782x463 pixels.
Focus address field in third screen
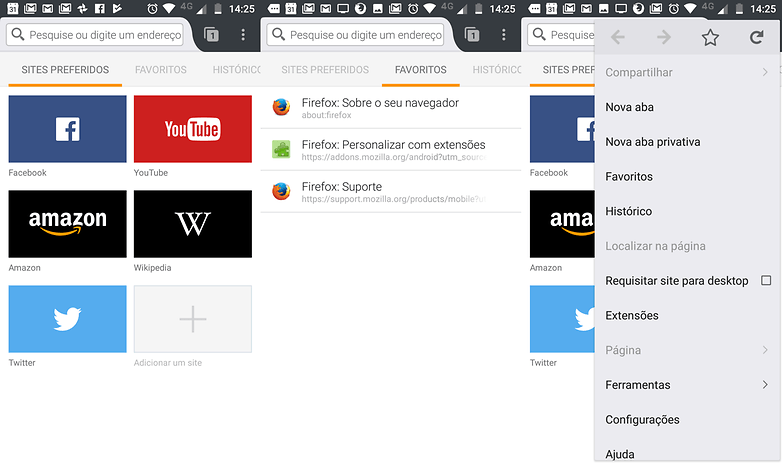pyautogui.click(x=561, y=35)
